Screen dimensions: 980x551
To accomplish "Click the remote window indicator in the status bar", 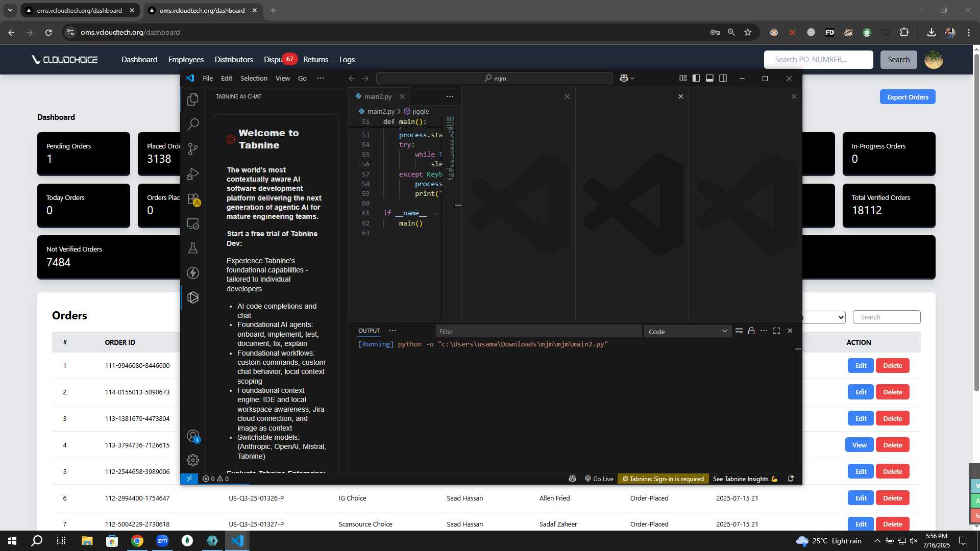I will [x=189, y=479].
